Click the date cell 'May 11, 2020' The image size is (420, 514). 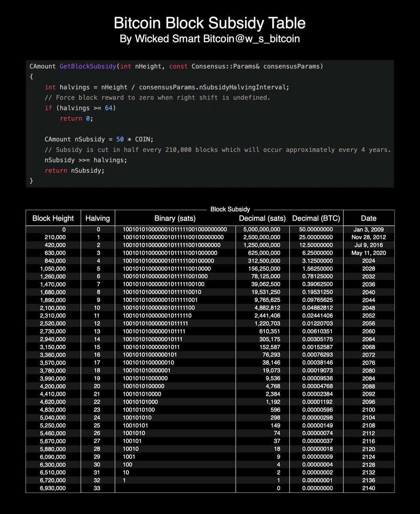point(369,253)
